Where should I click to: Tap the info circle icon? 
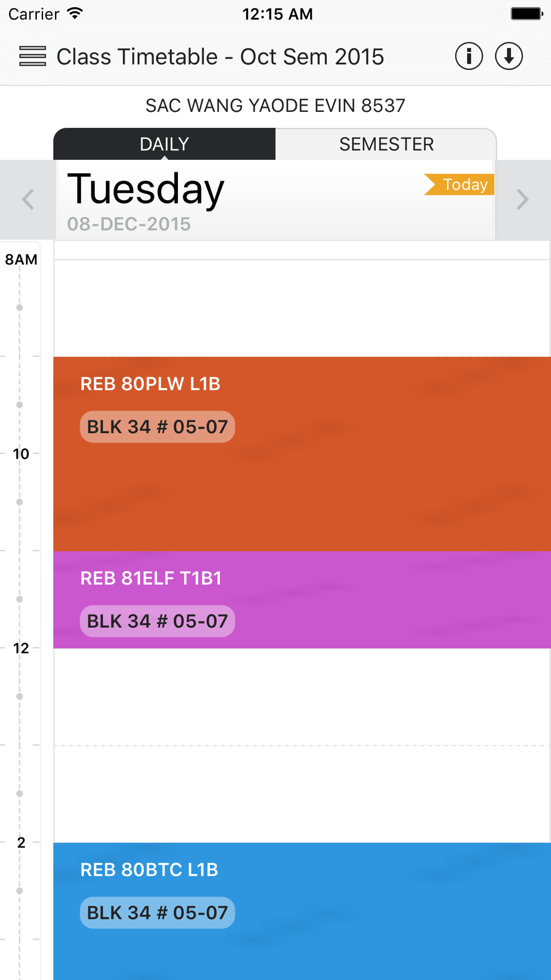pos(469,56)
